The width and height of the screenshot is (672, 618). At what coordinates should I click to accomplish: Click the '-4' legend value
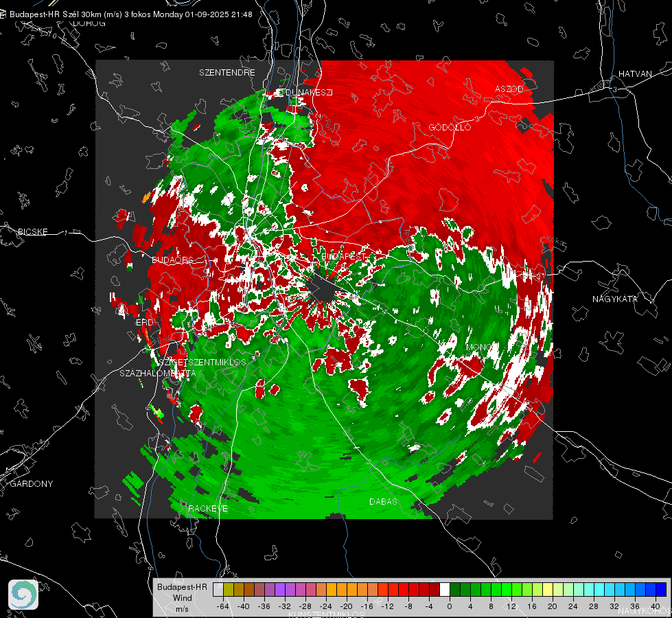click(x=429, y=606)
